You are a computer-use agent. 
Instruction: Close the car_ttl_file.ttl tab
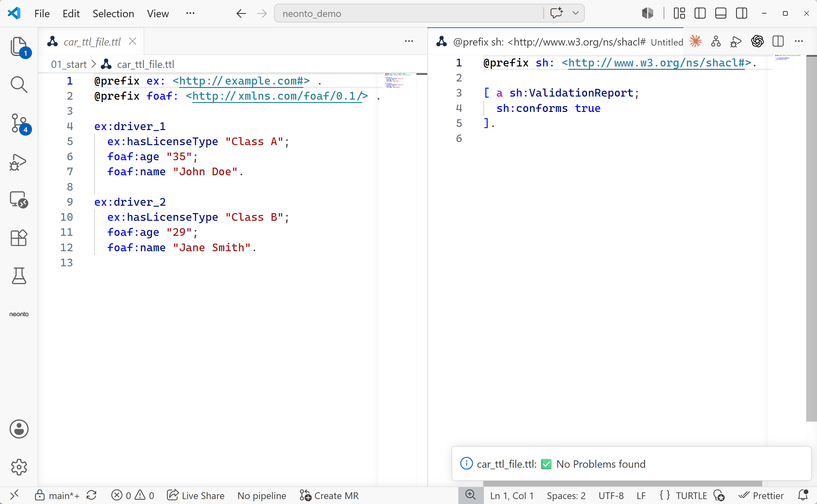click(133, 41)
